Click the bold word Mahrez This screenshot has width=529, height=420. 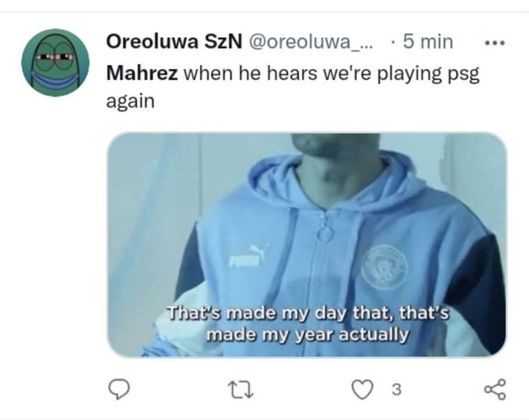(142, 72)
